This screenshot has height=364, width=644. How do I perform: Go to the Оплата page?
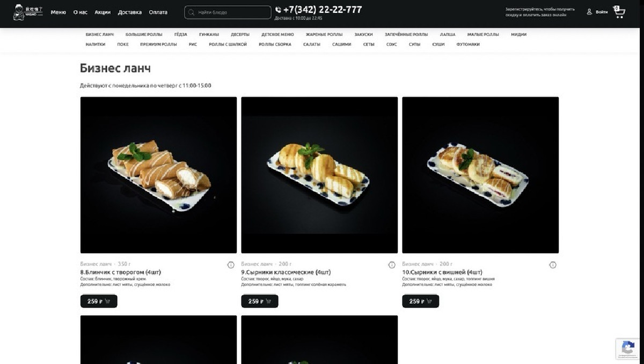(158, 12)
